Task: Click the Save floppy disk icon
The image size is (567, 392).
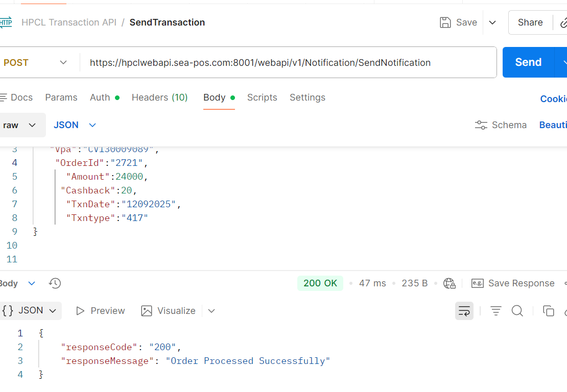Action: [x=445, y=22]
